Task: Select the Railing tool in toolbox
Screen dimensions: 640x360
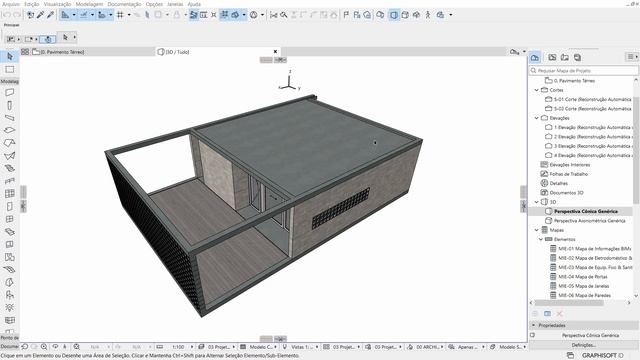Action: coord(10,181)
